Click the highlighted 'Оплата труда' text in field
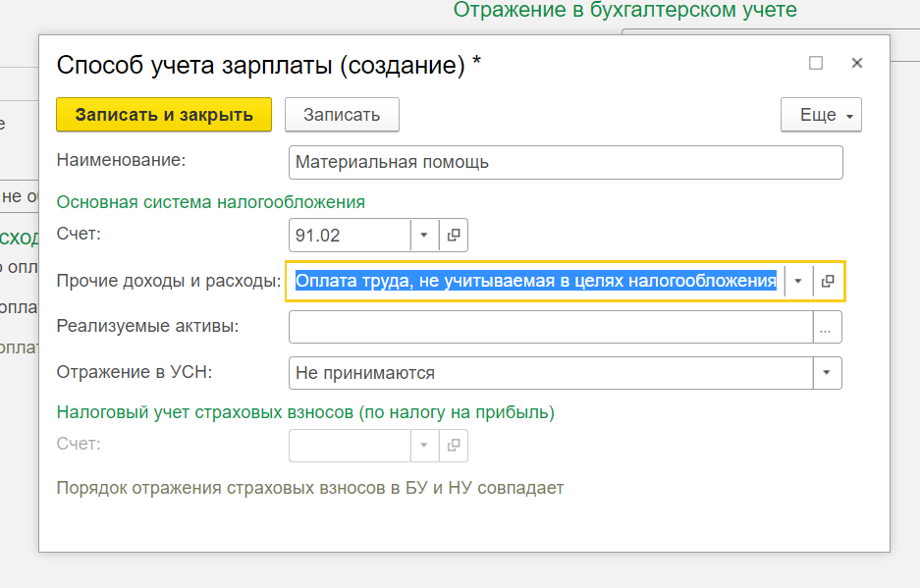 tap(536, 281)
